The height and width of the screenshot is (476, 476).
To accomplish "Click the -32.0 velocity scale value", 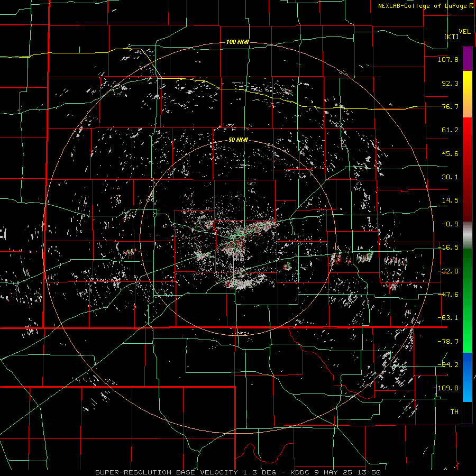I will point(448,271).
